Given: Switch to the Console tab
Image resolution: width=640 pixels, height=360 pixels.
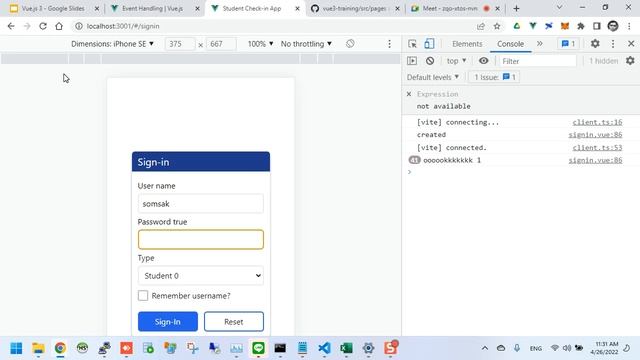Looking at the screenshot, I should [510, 44].
